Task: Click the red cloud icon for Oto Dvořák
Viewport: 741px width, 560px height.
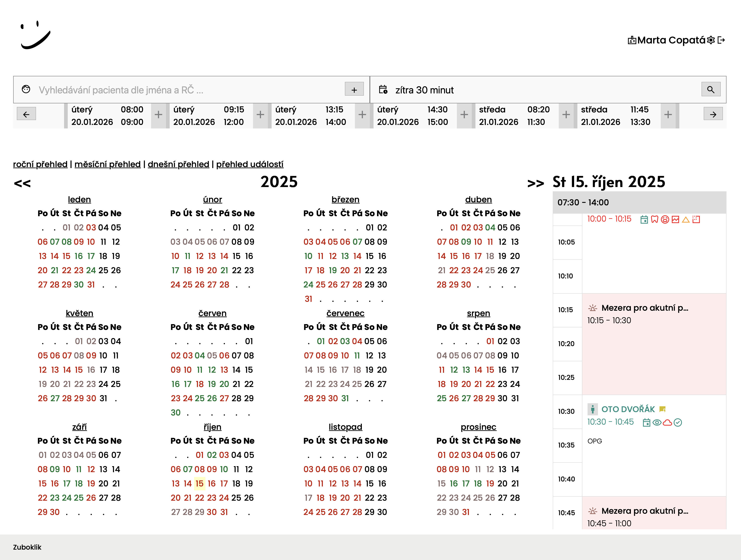Action: coord(667,422)
